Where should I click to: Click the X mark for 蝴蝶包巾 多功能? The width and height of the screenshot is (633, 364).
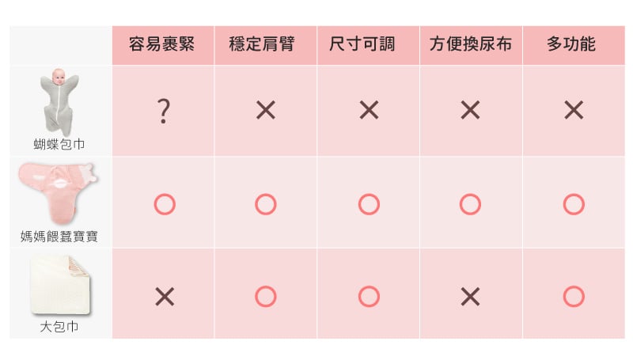574,111
